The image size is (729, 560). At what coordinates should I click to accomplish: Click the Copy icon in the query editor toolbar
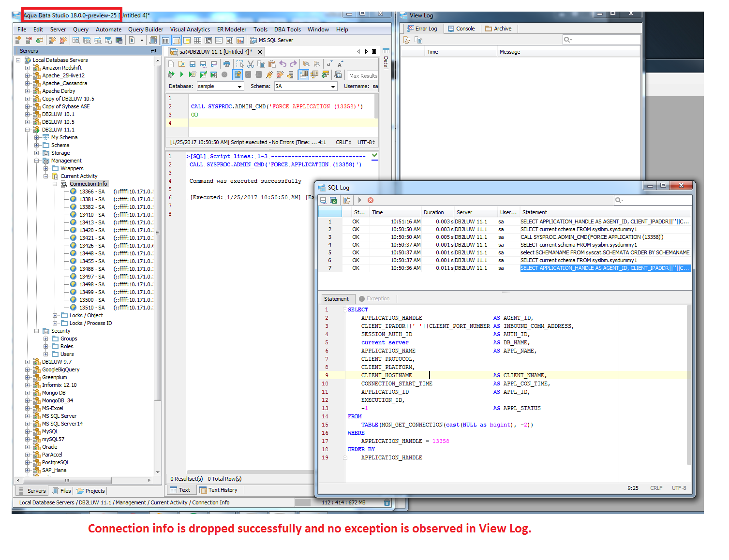(261, 64)
